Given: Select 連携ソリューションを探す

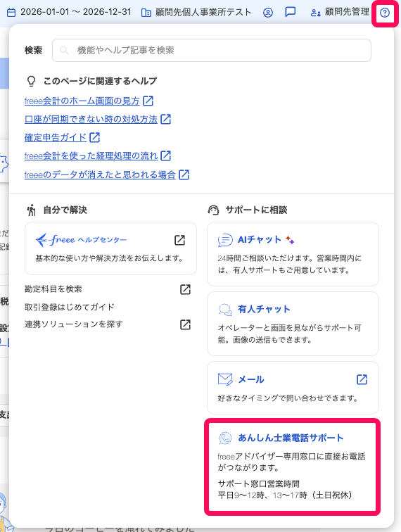Looking at the screenshot, I should coord(74,324).
